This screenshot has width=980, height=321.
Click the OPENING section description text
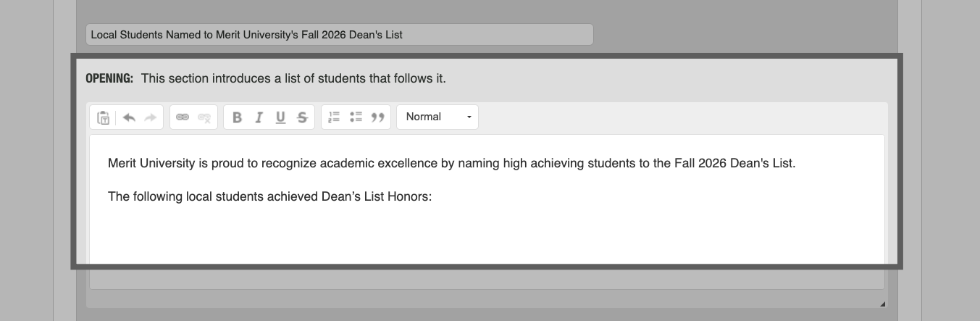click(x=293, y=78)
